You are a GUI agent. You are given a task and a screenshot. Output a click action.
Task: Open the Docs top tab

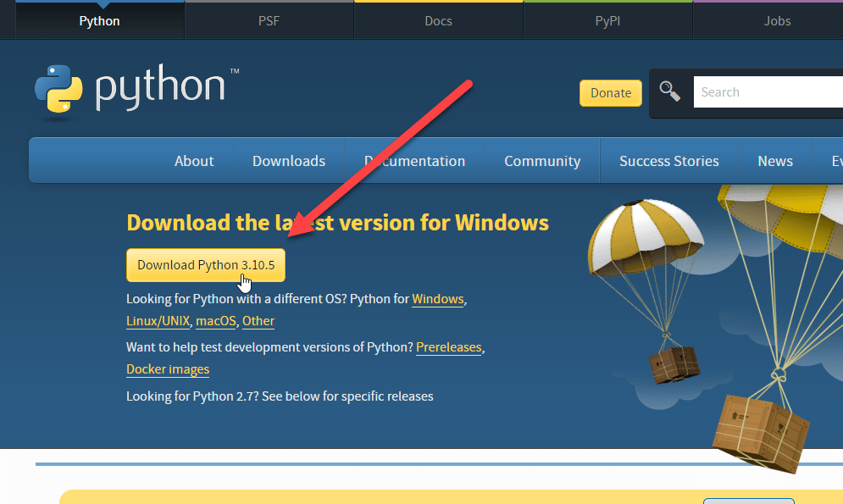pos(438,21)
